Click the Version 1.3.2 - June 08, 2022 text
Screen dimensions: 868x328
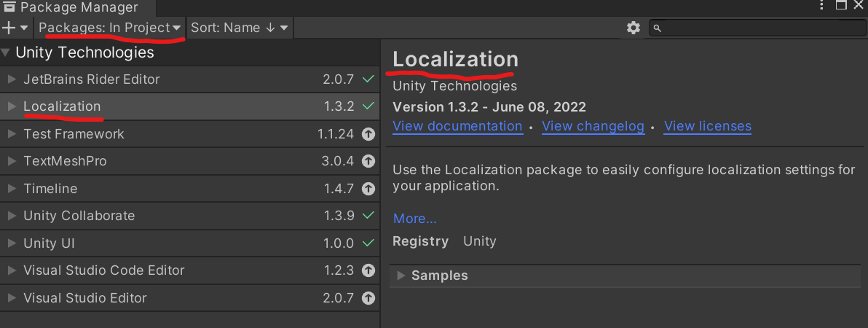click(489, 106)
